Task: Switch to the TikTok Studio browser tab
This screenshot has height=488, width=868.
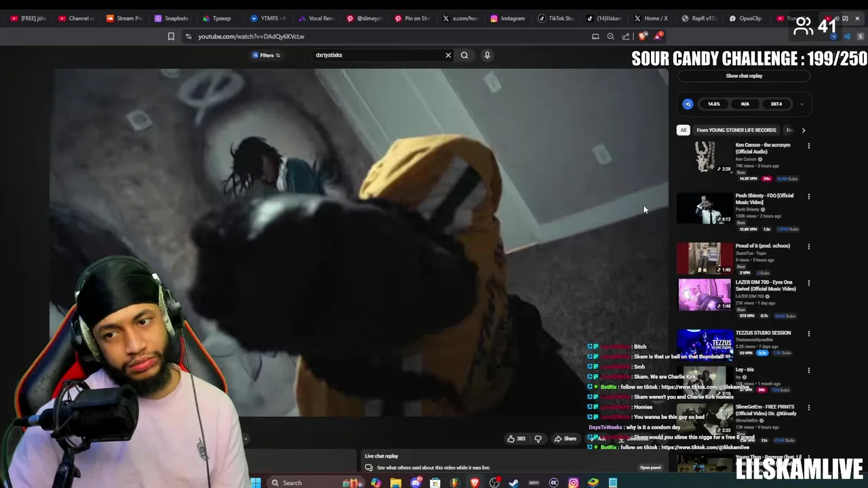Action: [x=557, y=18]
